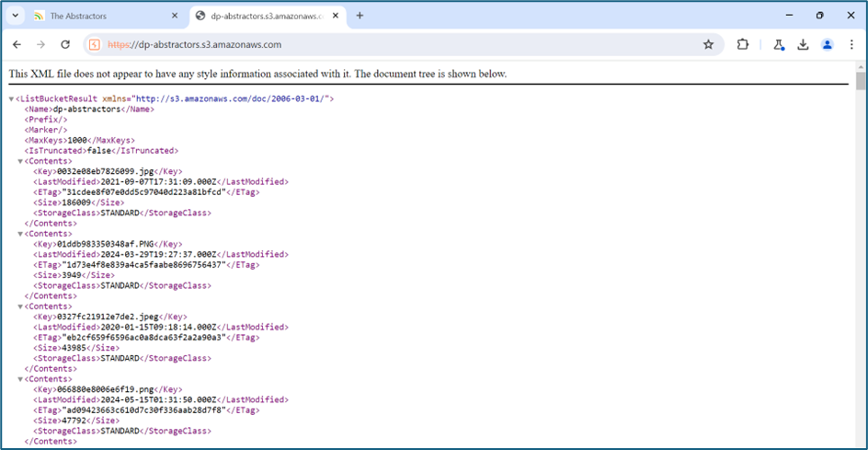Image resolution: width=868 pixels, height=450 pixels.
Task: Click the key 0327fc21912e7de2.jpeg
Action: tap(108, 317)
